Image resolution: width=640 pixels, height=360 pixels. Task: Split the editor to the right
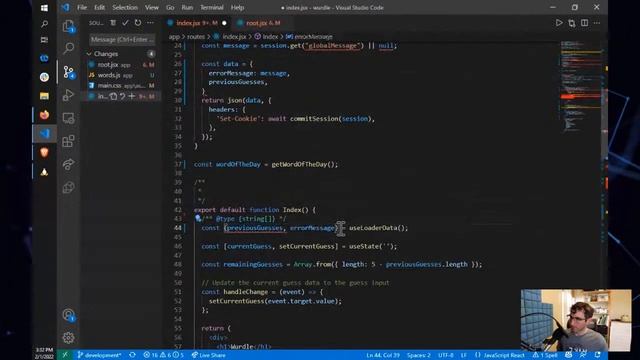[584, 23]
